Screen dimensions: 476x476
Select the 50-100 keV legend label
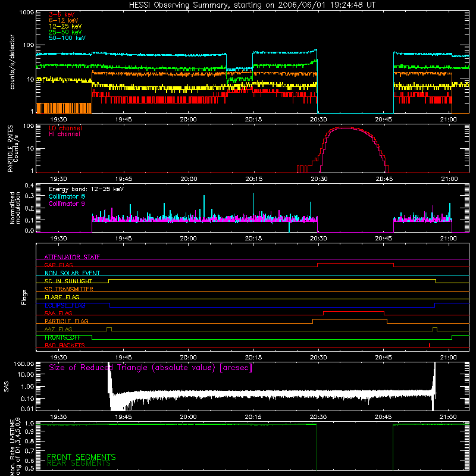67,38
